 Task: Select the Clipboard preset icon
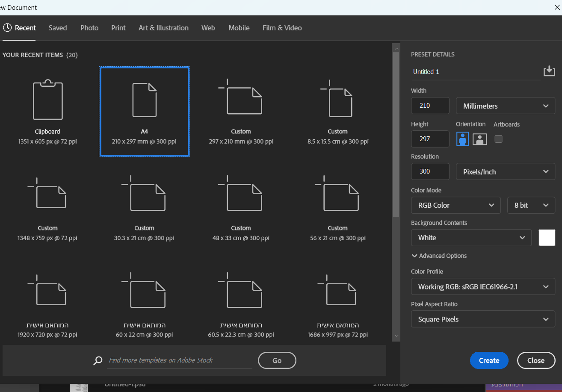[x=48, y=100]
